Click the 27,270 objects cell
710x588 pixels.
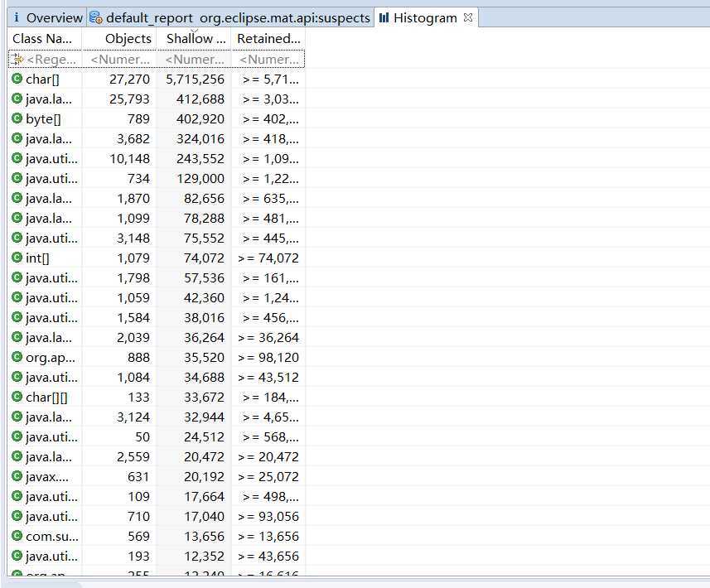coord(129,80)
